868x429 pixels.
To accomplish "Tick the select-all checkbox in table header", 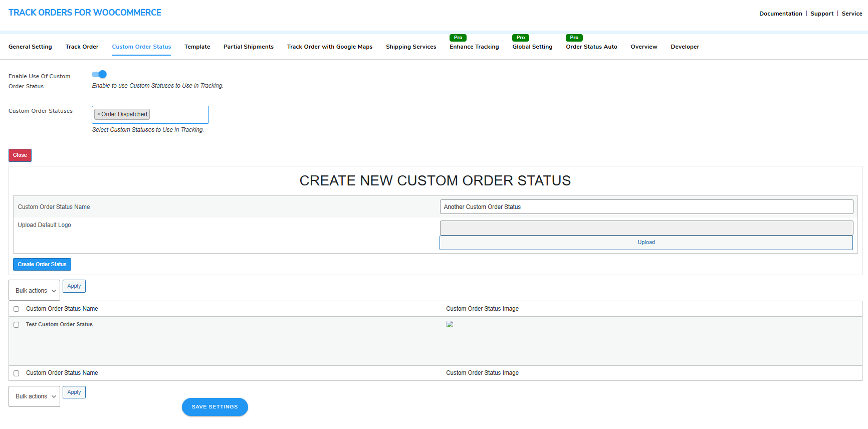I will [x=17, y=309].
